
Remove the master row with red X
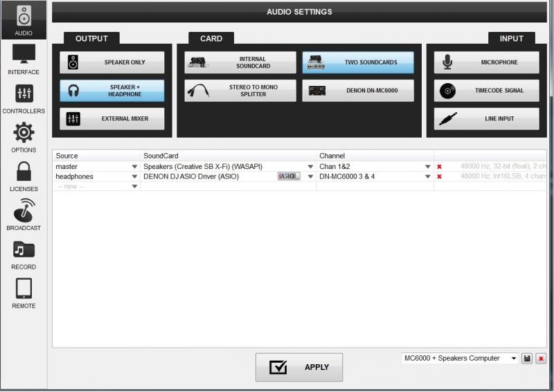coord(439,167)
